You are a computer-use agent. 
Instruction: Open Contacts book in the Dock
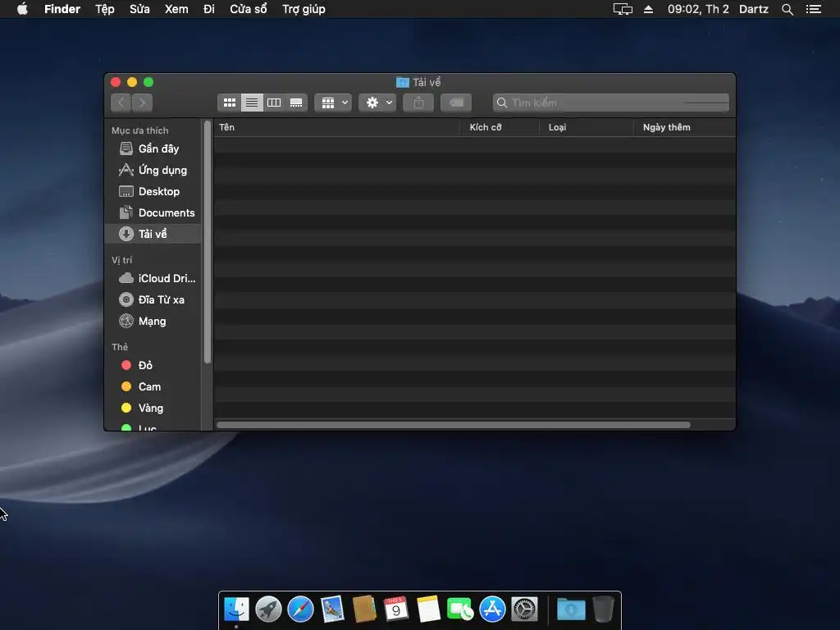(364, 609)
